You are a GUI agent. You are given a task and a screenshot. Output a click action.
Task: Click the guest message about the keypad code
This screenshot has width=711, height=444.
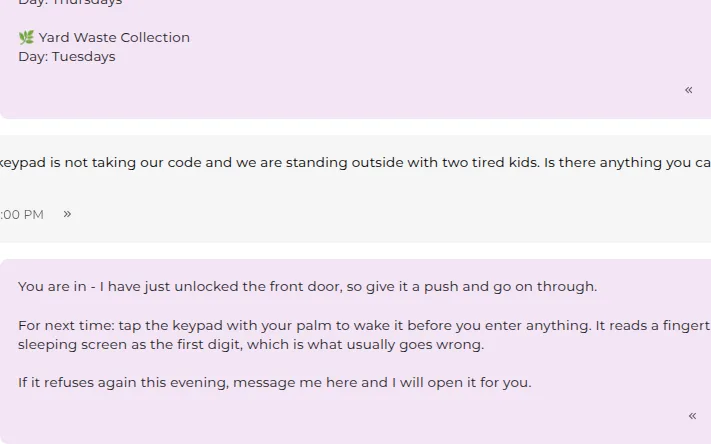point(356,162)
